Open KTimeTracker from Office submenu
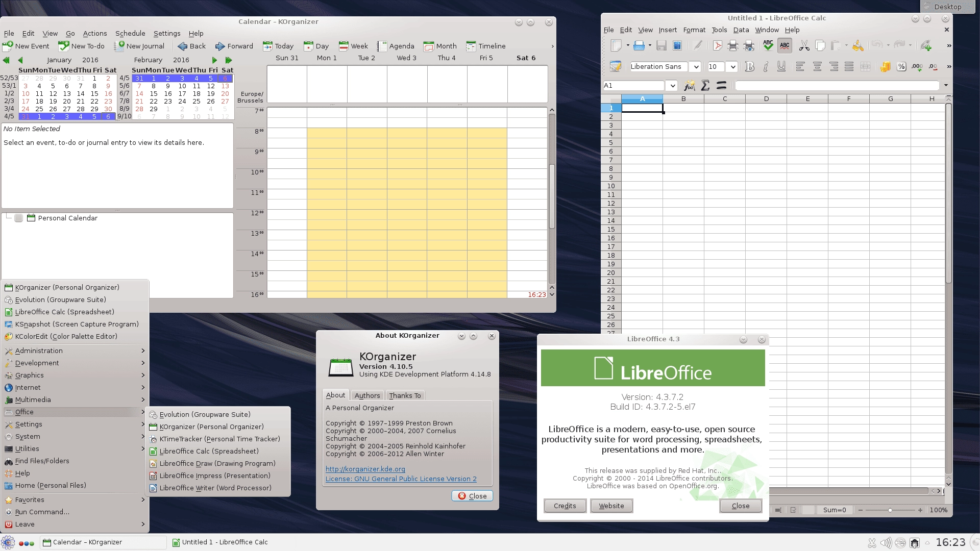The image size is (980, 551). 218,439
